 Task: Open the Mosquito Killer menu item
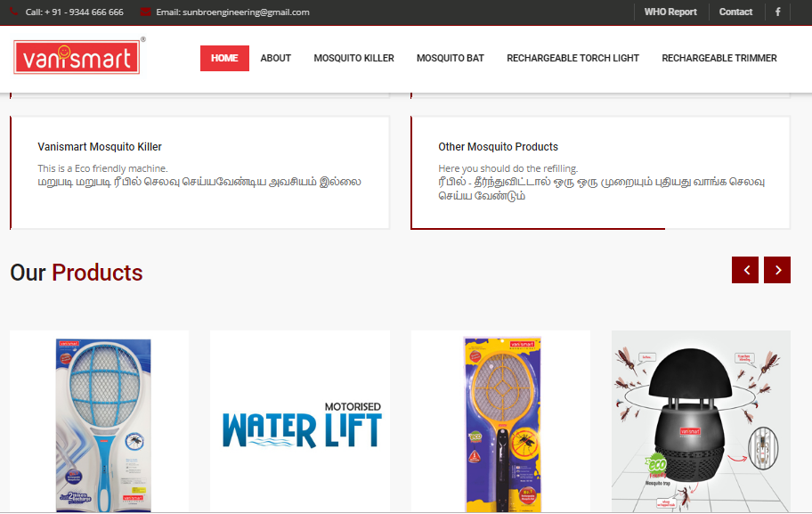[x=353, y=58]
